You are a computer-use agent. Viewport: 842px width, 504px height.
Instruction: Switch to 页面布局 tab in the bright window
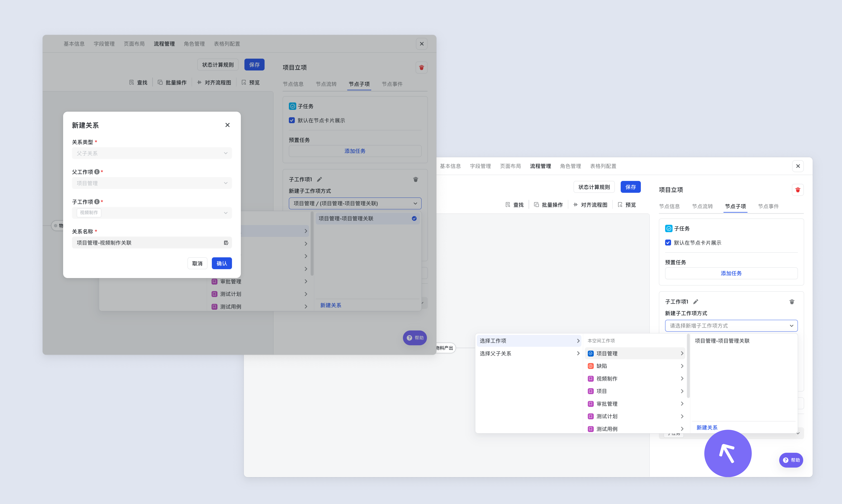point(510,166)
